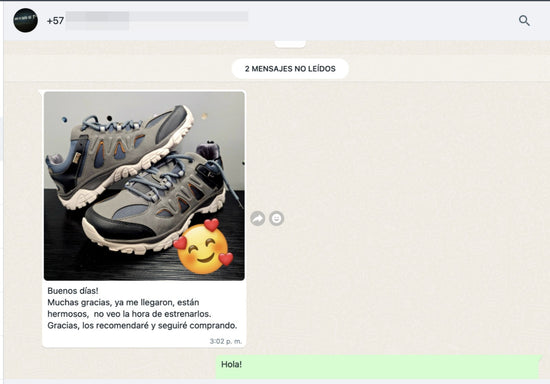Click the blurred contact name in header
The width and height of the screenshot is (550, 384).
(x=157, y=20)
